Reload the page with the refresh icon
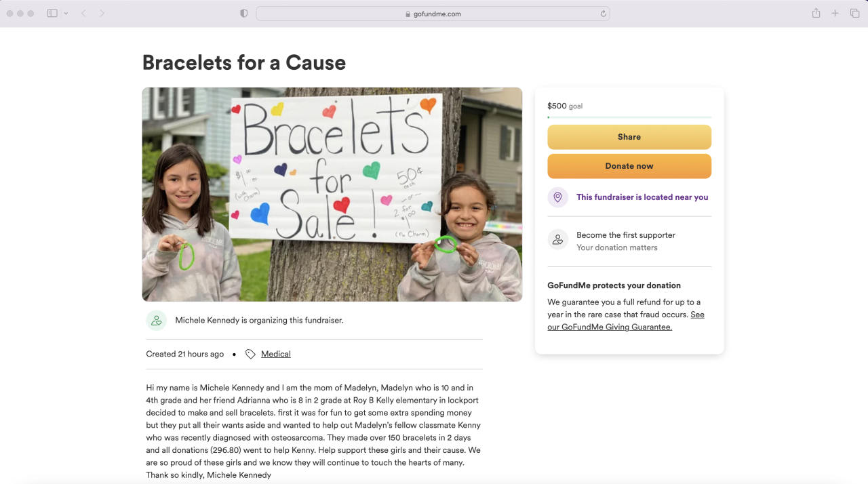This screenshot has height=484, width=868. [x=603, y=14]
